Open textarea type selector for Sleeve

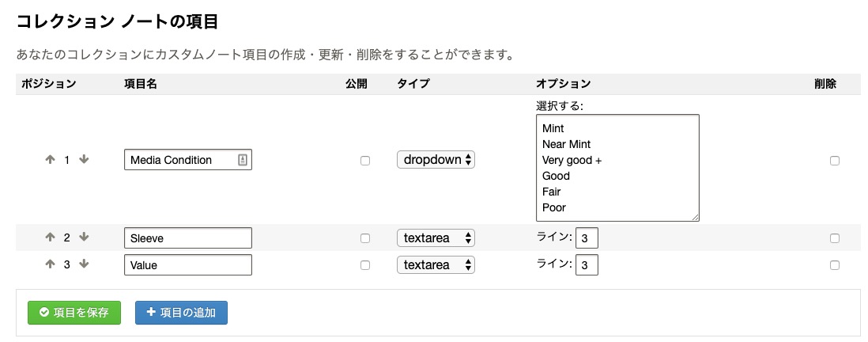click(436, 237)
